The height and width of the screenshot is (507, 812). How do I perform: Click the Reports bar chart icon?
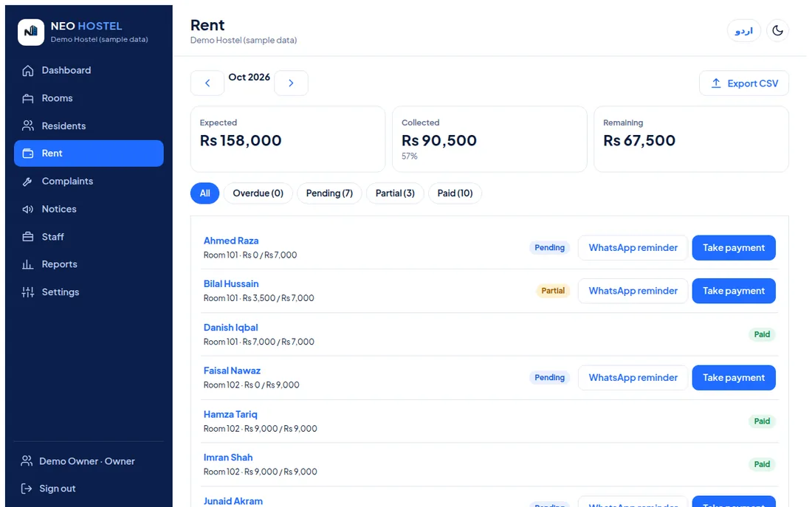click(x=28, y=265)
